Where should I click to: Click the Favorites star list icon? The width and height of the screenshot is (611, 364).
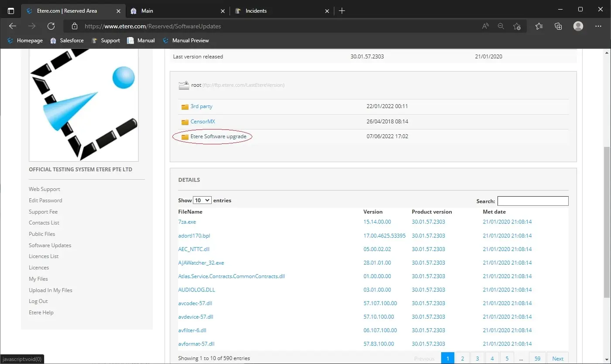click(x=539, y=26)
